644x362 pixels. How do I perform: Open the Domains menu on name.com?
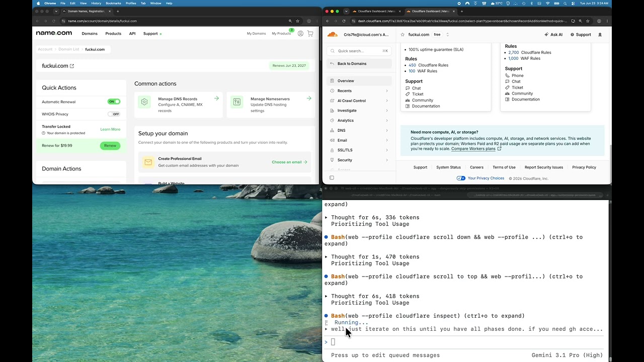click(x=90, y=34)
